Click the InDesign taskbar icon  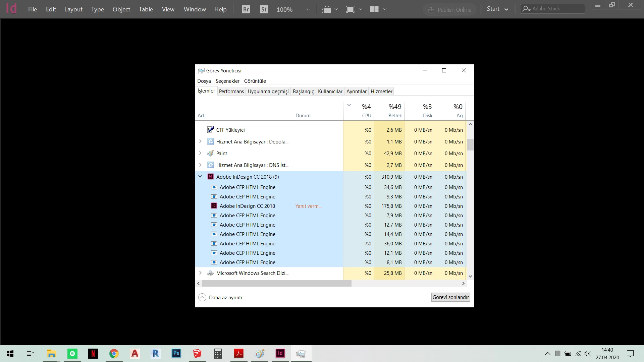click(x=280, y=354)
